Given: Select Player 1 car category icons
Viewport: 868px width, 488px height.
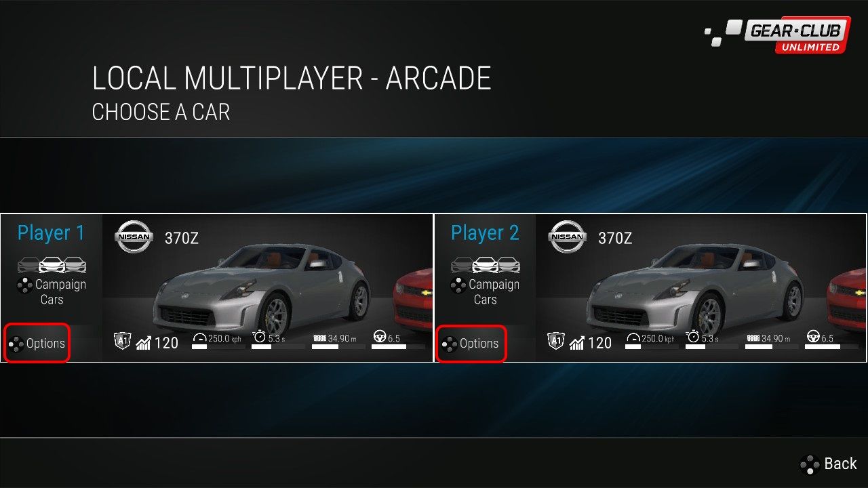Looking at the screenshot, I should pyautogui.click(x=52, y=264).
